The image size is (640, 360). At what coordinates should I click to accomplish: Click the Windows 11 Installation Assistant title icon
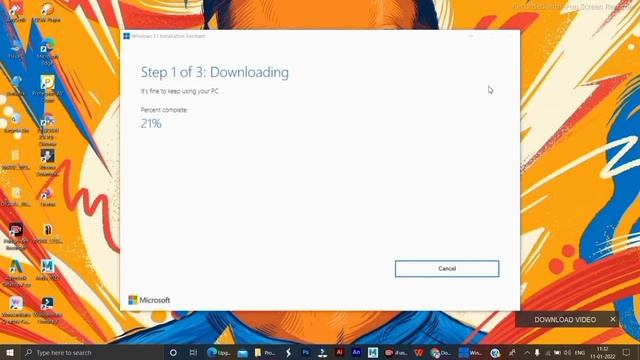pos(127,36)
